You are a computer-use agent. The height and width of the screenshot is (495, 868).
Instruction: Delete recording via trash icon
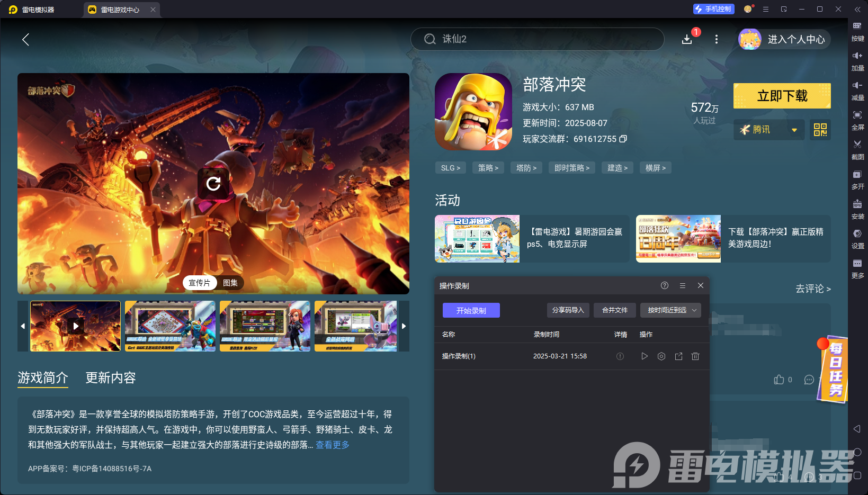[x=695, y=356]
